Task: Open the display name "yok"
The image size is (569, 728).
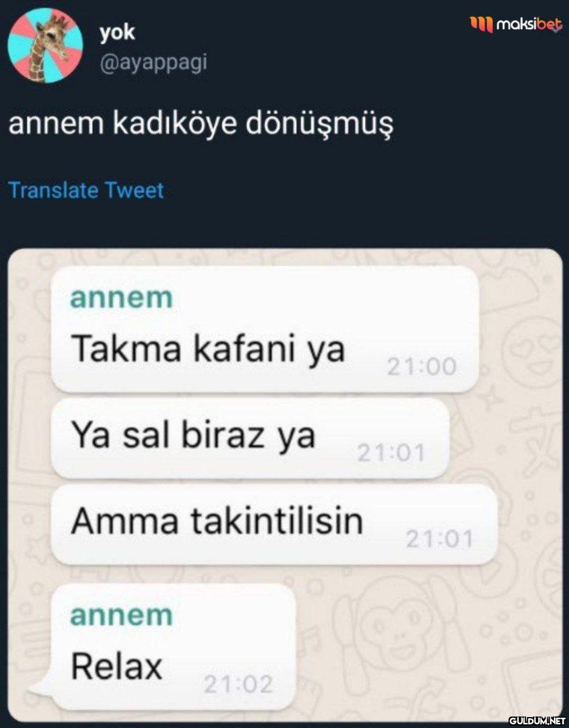Action: click(118, 33)
